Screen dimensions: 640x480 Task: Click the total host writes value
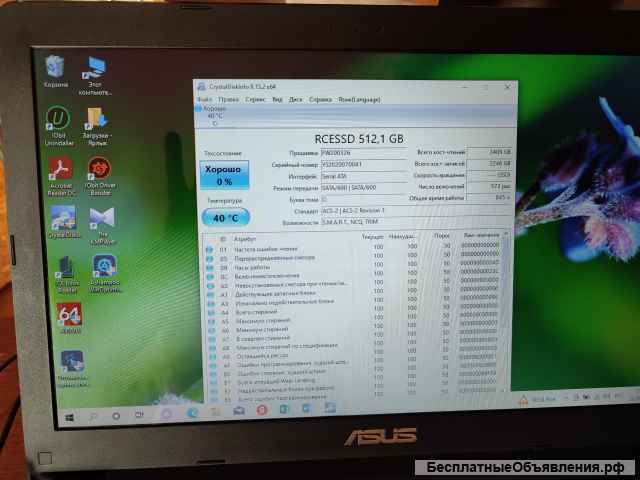(489, 163)
